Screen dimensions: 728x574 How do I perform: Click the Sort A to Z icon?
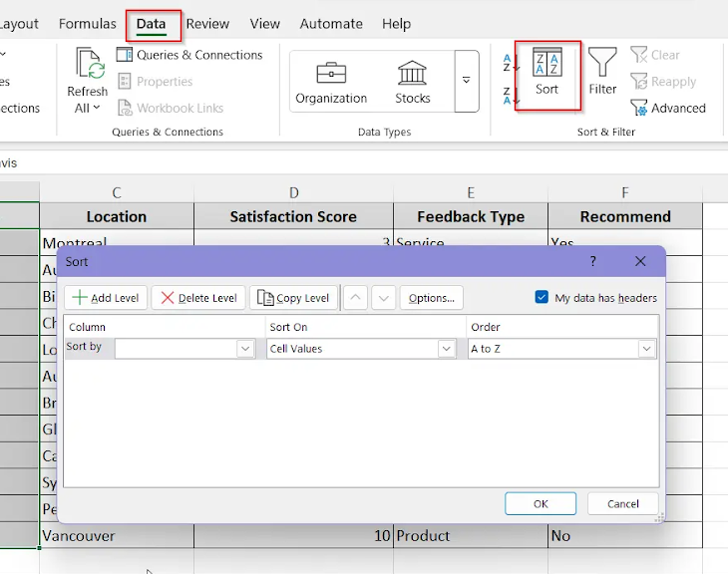(x=511, y=63)
